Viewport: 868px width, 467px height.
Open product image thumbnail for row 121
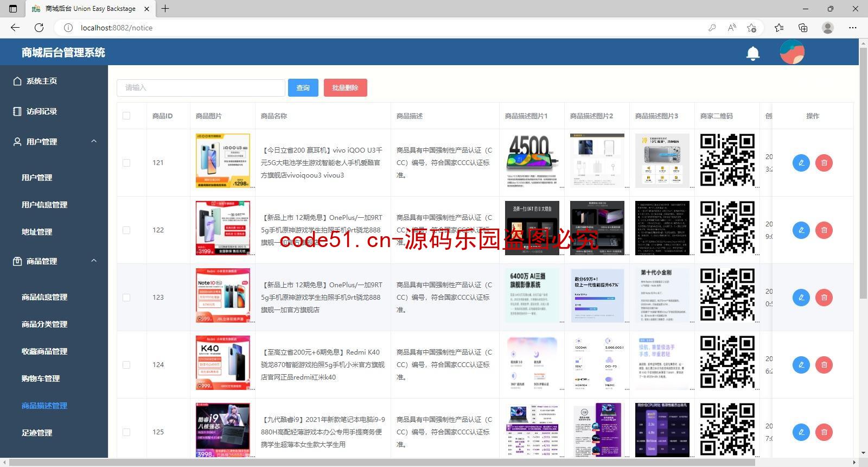pyautogui.click(x=223, y=161)
